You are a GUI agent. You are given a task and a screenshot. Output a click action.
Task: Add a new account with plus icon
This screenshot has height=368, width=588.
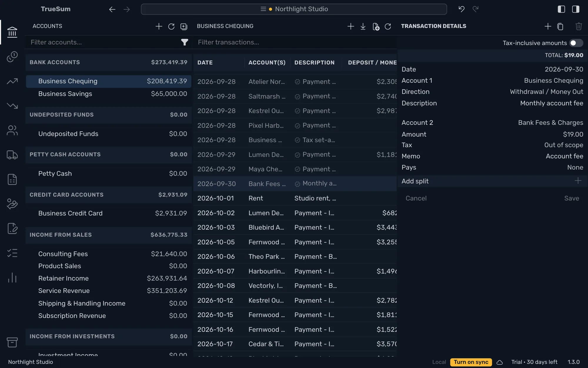pos(159,26)
